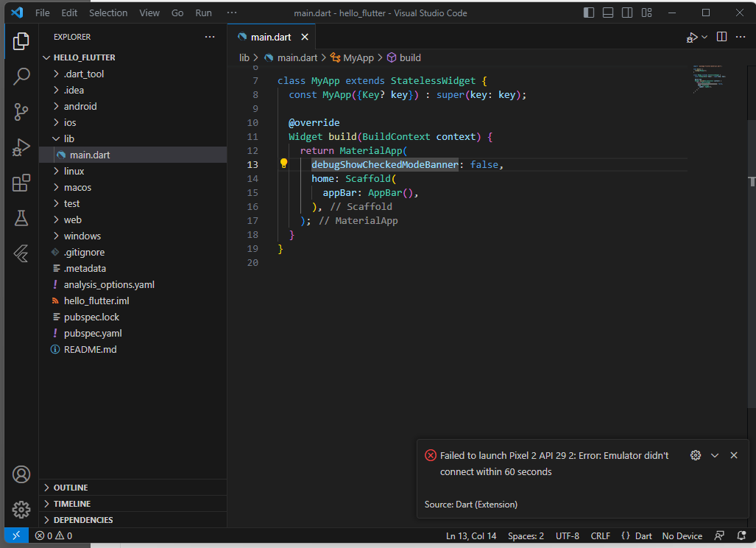
Task: Click the lightbulb code action on line 13
Action: [283, 164]
